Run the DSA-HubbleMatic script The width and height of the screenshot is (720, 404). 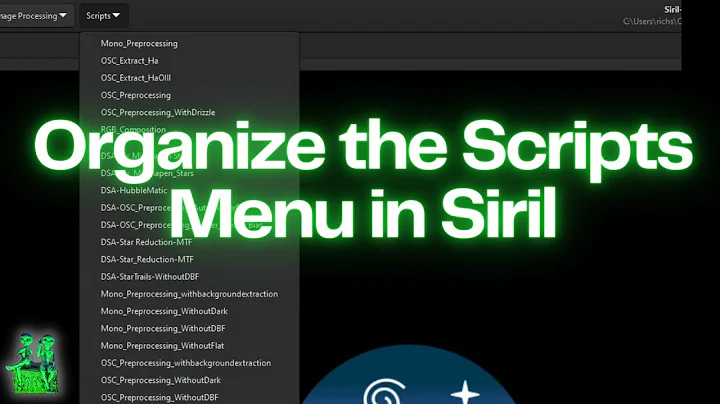click(x=134, y=191)
